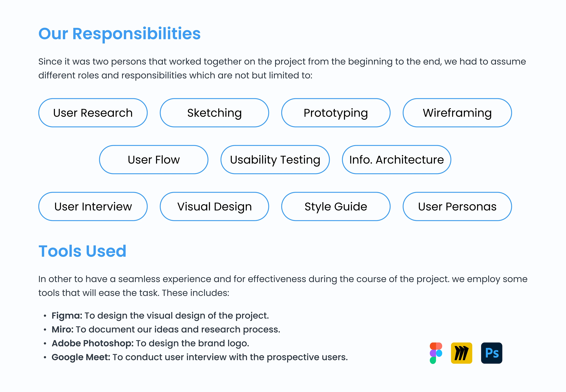This screenshot has width=566, height=392.
Task: Click the Figma logo icon
Action: pyautogui.click(x=436, y=353)
